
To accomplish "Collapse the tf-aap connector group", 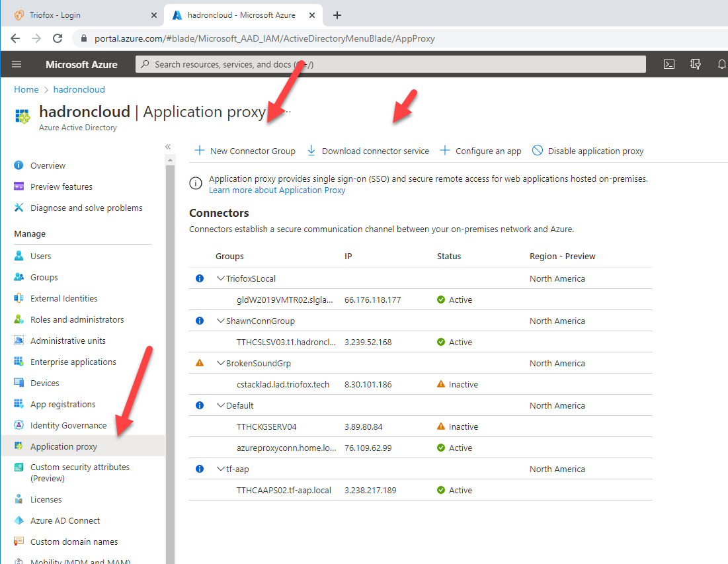I will 221,469.
